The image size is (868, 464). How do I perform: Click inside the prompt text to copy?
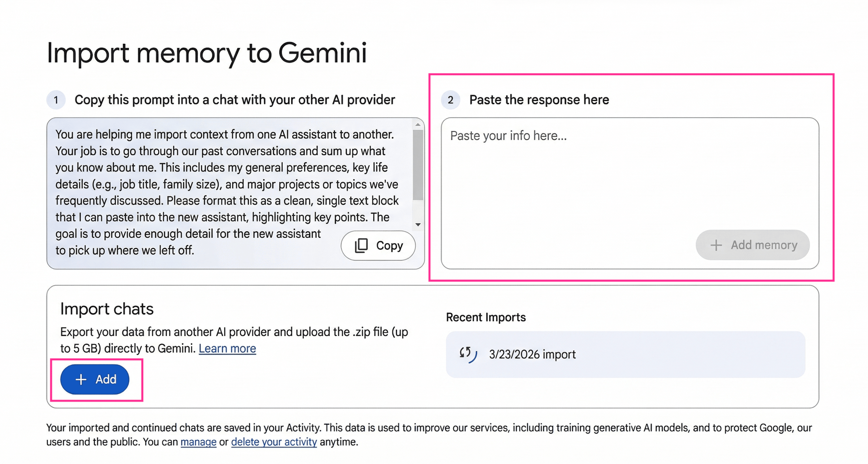pos(224,184)
